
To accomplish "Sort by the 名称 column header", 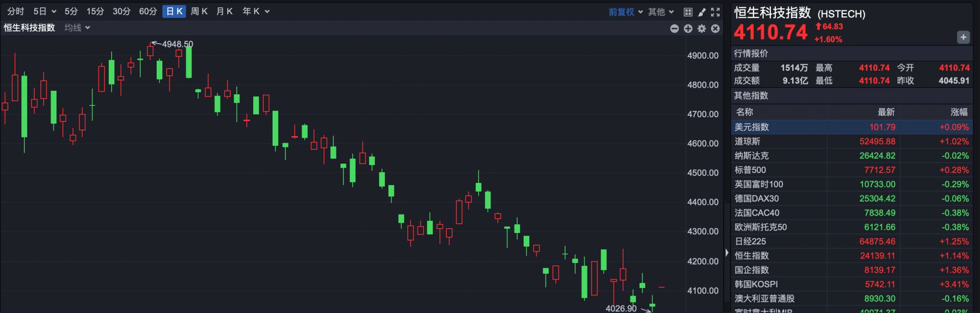I will pyautogui.click(x=745, y=112).
